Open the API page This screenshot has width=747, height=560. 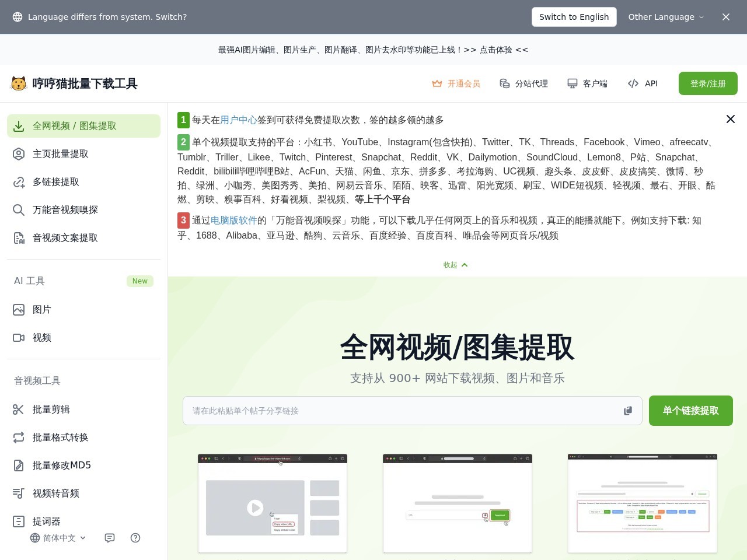[651, 83]
